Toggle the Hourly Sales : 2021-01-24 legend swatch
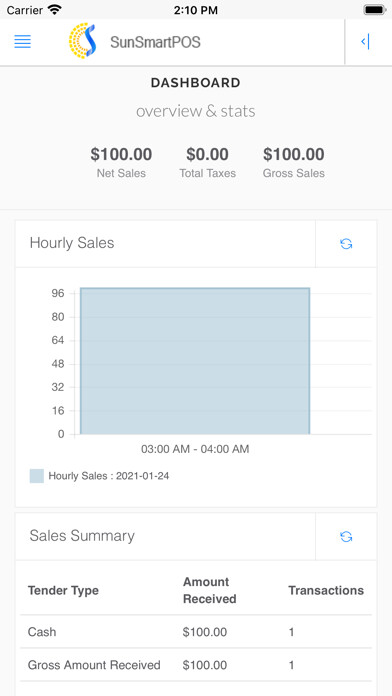This screenshot has height=696, width=392. pos(36,476)
